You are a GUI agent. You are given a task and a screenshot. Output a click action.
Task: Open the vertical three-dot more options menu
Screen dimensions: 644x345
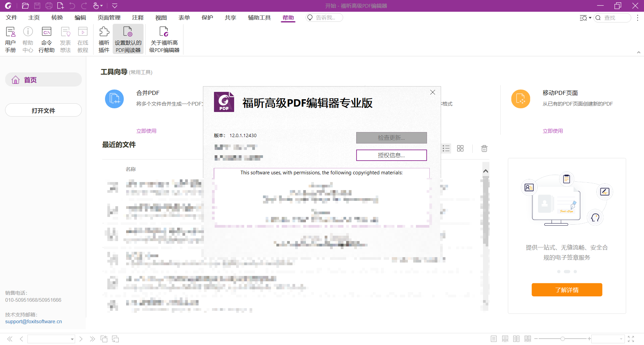coord(638,18)
